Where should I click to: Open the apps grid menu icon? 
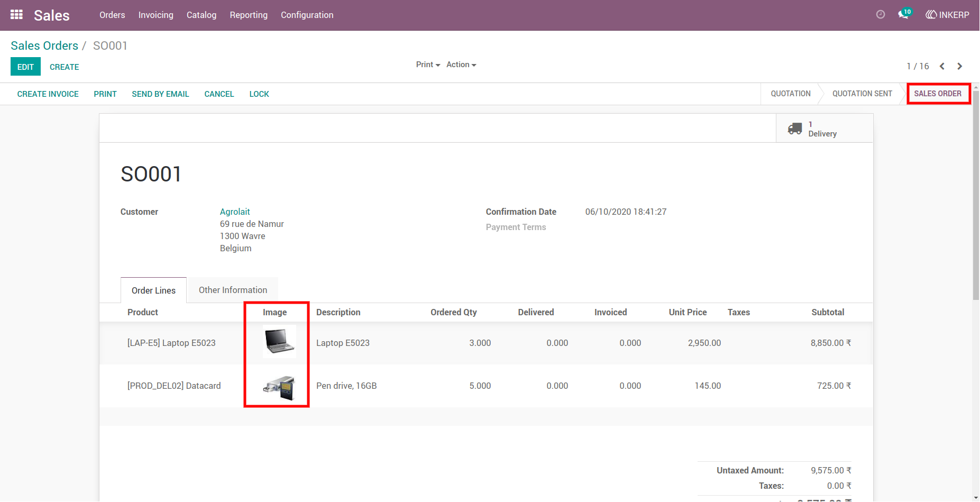pos(16,15)
